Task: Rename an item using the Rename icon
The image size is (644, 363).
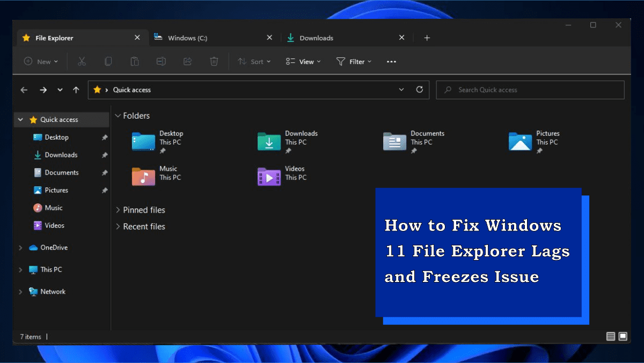Action: coord(161,61)
